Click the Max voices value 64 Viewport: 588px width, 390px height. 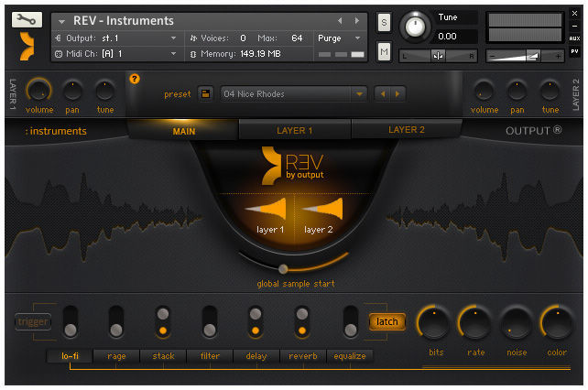pos(297,38)
